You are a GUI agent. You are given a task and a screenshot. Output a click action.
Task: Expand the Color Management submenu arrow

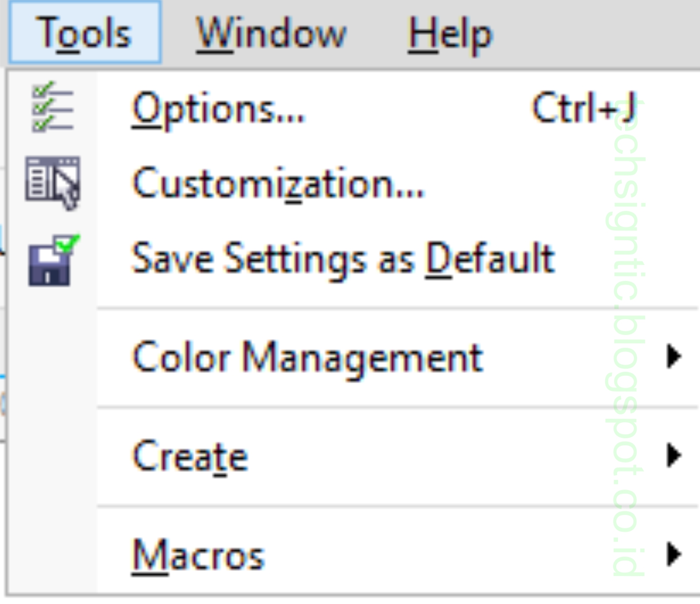pos(674,355)
